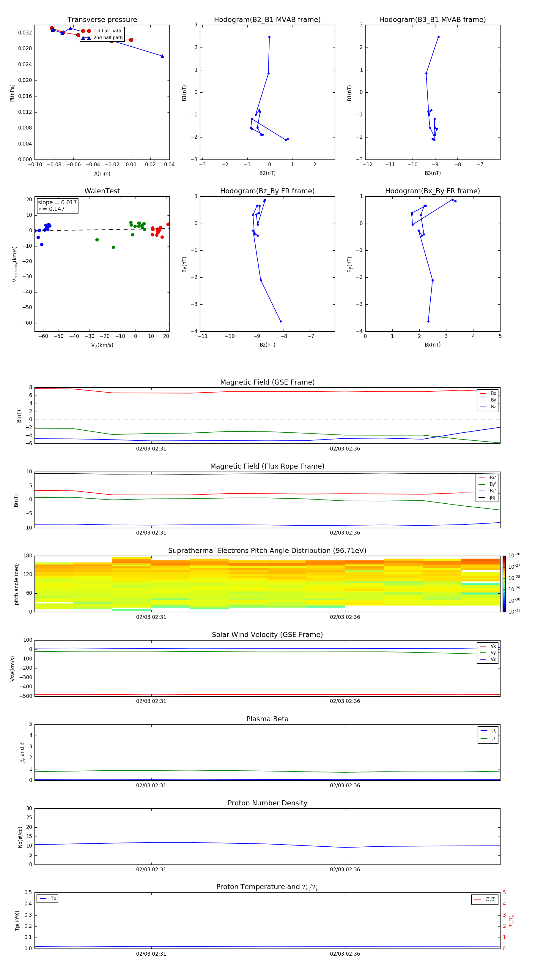Click the "A(T·m)" x-axis label
The image size is (535, 980).
[102, 173]
